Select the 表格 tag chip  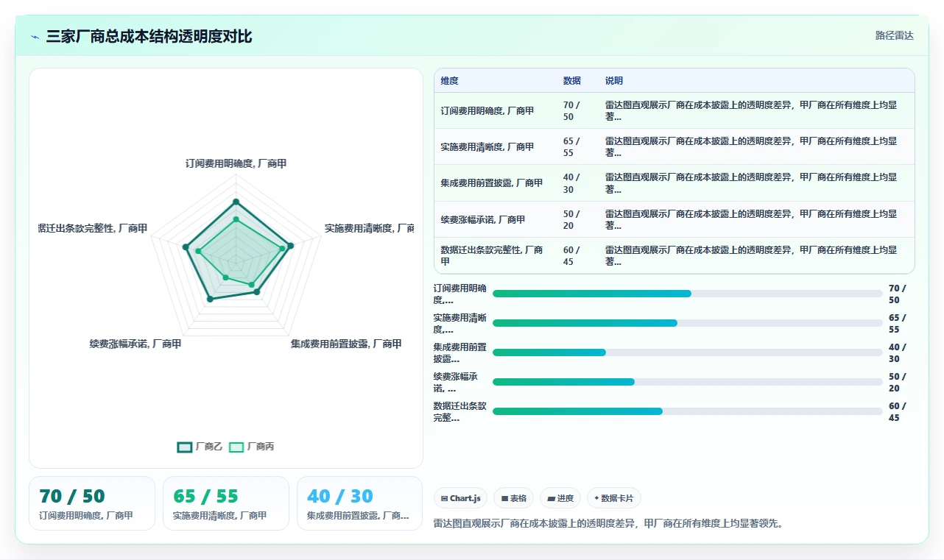tap(514, 498)
